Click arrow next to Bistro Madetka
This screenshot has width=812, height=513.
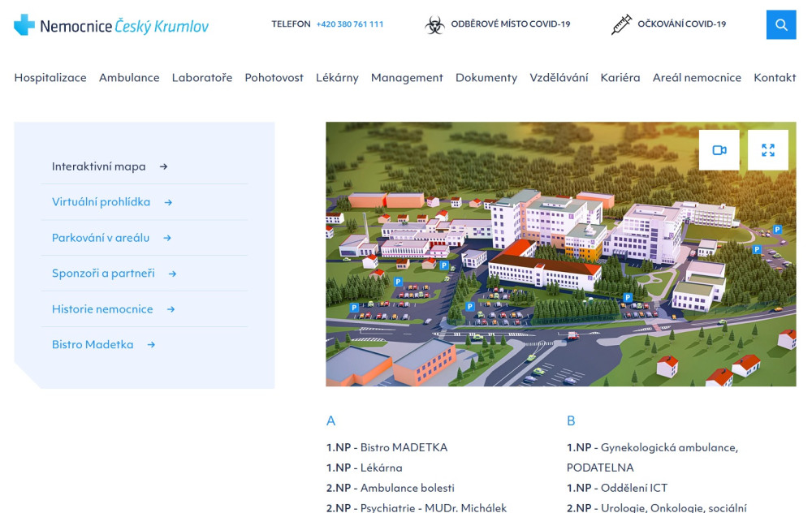(x=151, y=345)
